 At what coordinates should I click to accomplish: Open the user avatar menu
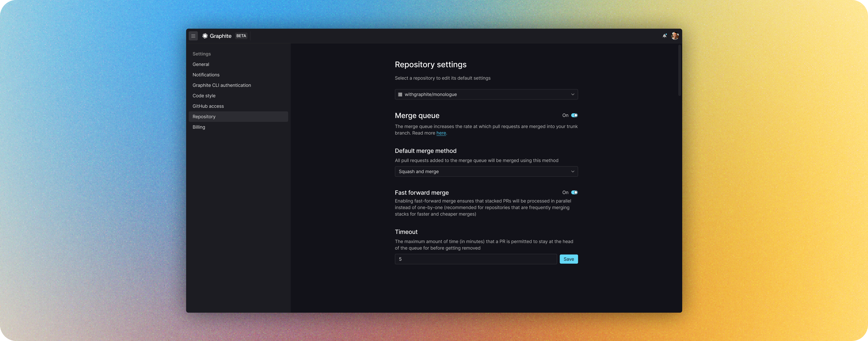[x=675, y=36]
